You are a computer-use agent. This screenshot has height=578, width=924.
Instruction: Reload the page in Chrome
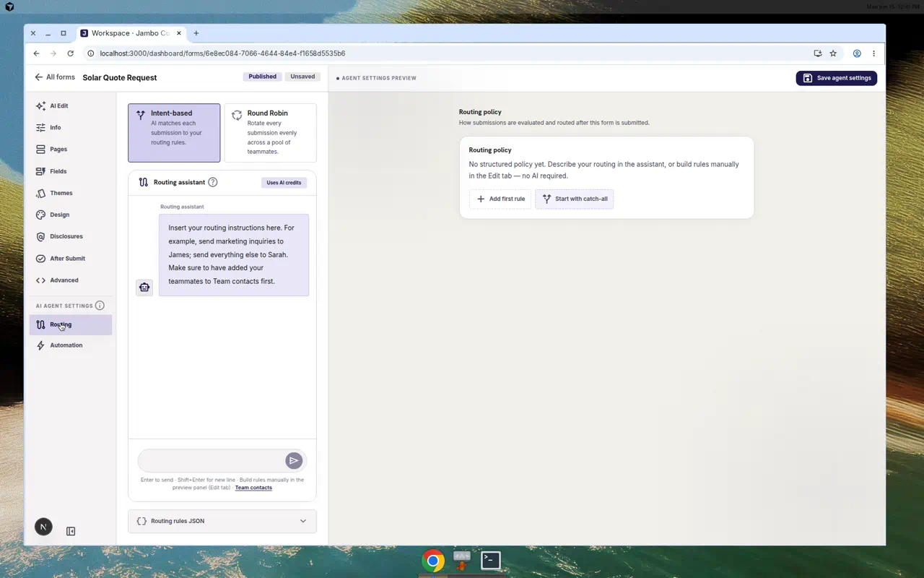70,53
